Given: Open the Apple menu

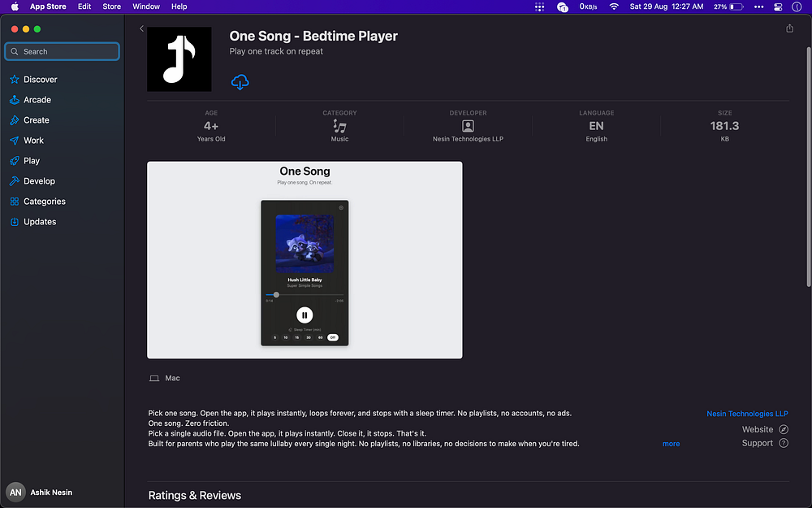Looking at the screenshot, I should point(15,7).
